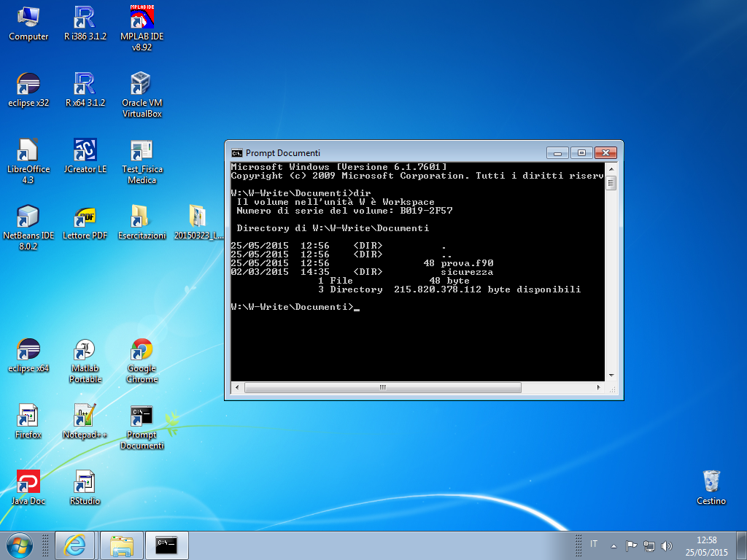Click the volume speaker tray icon
Image resolution: width=747 pixels, height=560 pixels.
666,545
